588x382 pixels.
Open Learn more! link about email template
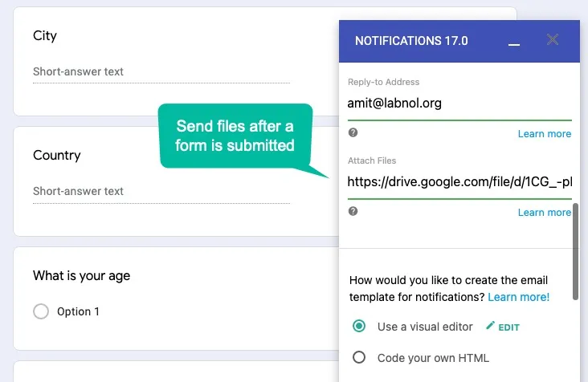click(519, 297)
